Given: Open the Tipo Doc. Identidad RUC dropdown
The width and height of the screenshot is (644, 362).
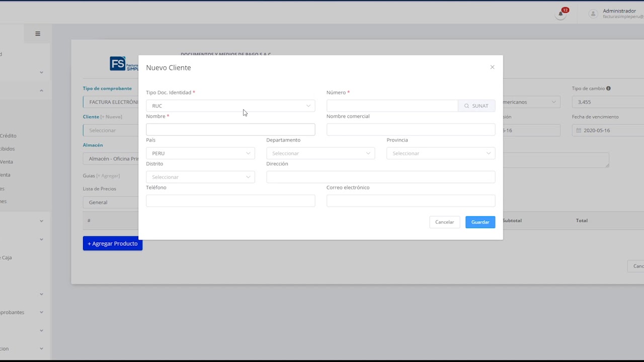Looking at the screenshot, I should tap(230, 106).
